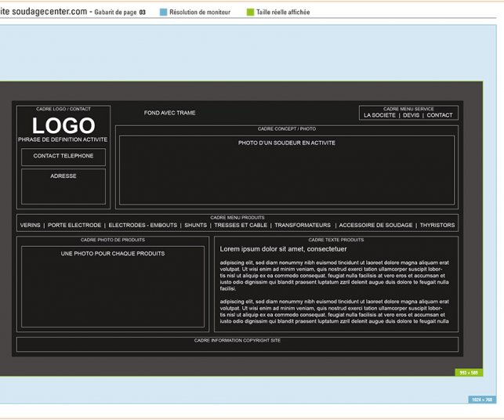Open the THYRISTORS product category
Image resolution: width=504 pixels, height=420 pixels.
(x=437, y=225)
